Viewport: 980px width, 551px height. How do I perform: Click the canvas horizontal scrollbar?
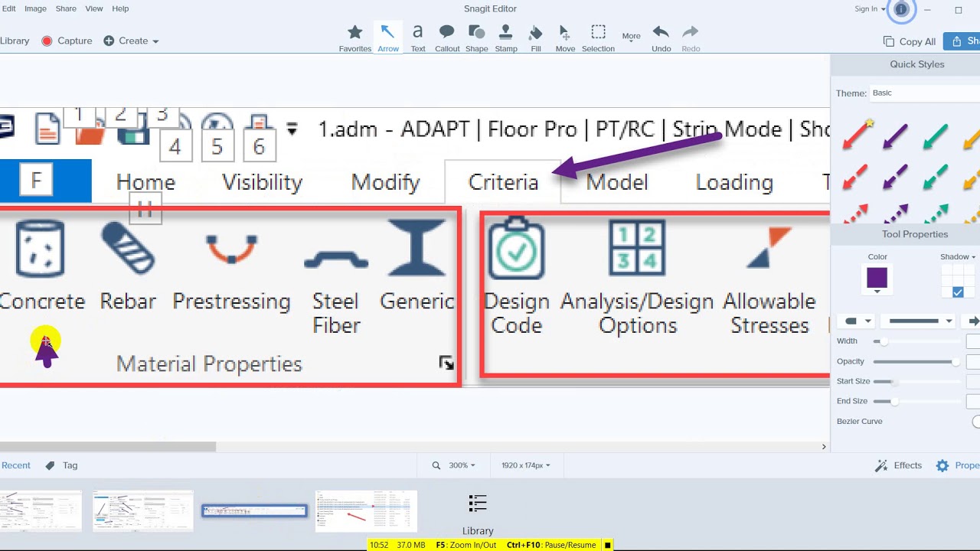pyautogui.click(x=107, y=446)
